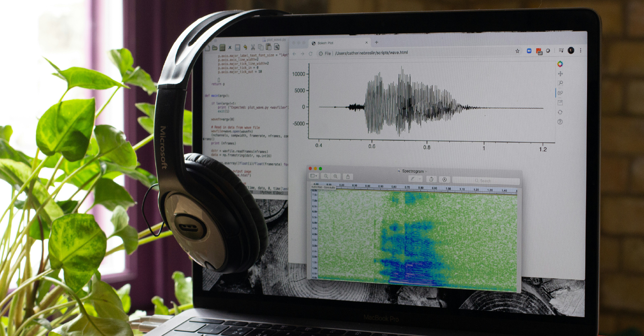Click Preview Share button

point(348,177)
